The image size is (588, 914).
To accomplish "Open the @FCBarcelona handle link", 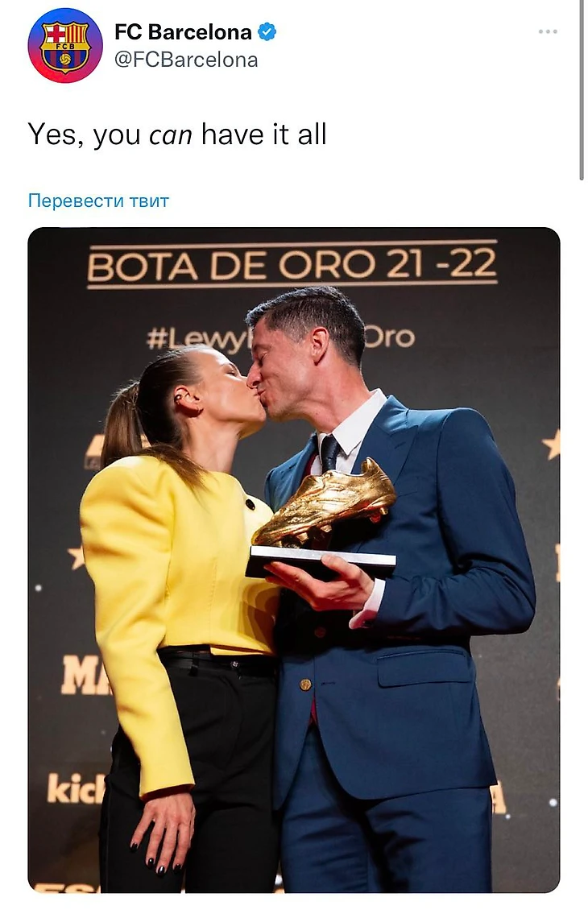I will pos(186,60).
